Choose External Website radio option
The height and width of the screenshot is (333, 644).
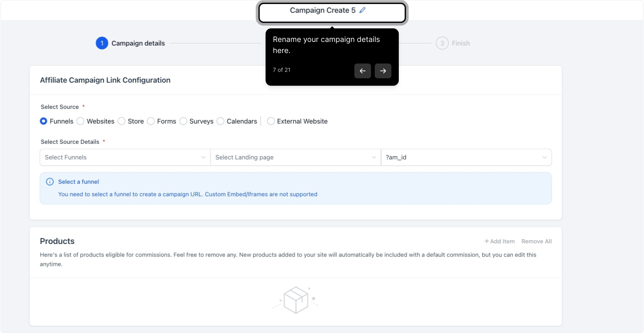271,121
